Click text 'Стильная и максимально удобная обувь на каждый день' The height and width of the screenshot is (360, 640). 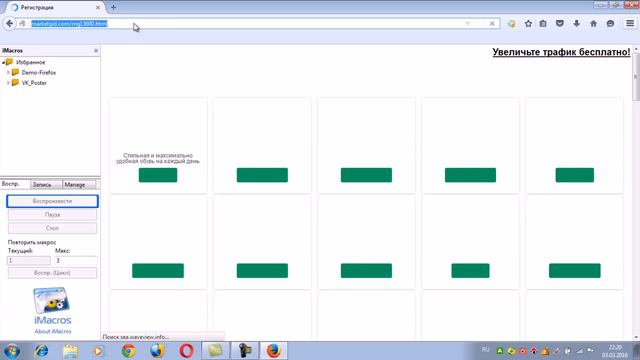158,158
